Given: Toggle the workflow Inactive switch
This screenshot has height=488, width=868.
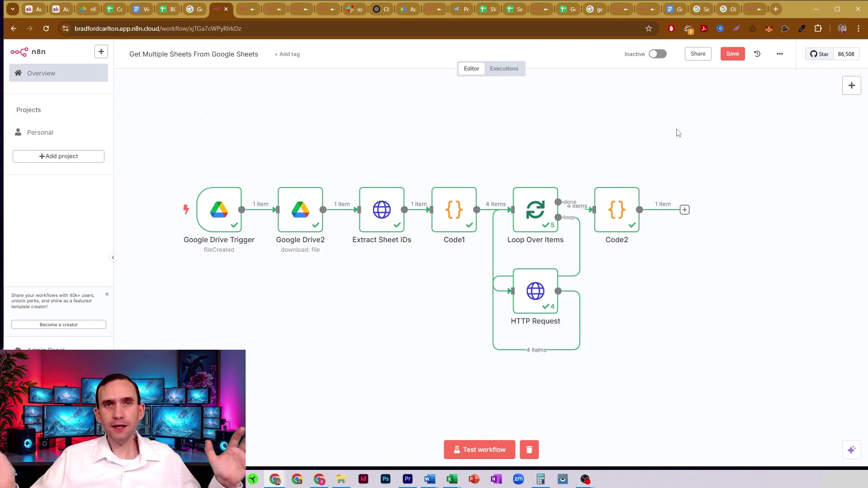Looking at the screenshot, I should (657, 54).
